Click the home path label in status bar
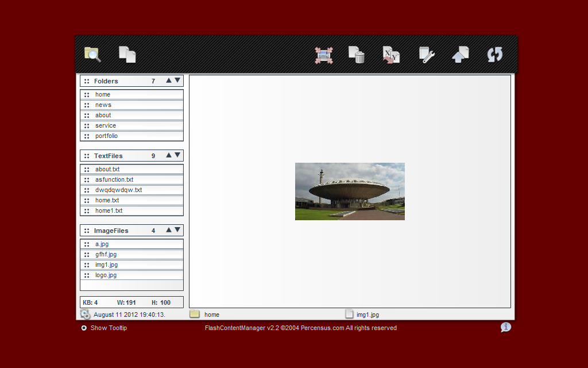The height and width of the screenshot is (368, 588). (212, 315)
